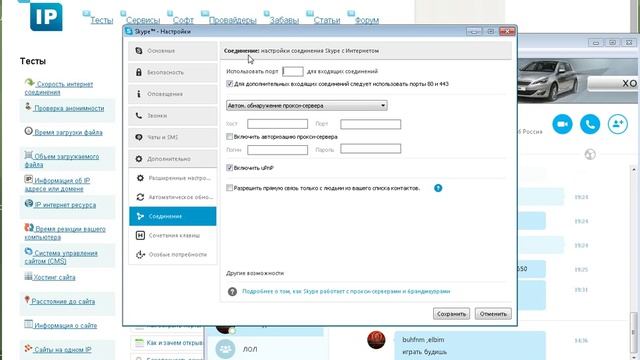Start a video call in Skype window
The image size is (640, 360).
coord(562,124)
